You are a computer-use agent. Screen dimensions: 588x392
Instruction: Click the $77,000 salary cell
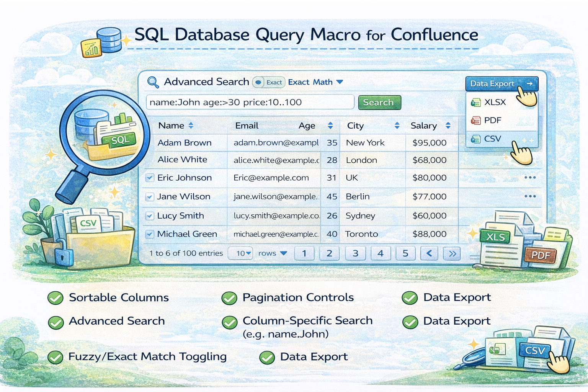pyautogui.click(x=430, y=196)
